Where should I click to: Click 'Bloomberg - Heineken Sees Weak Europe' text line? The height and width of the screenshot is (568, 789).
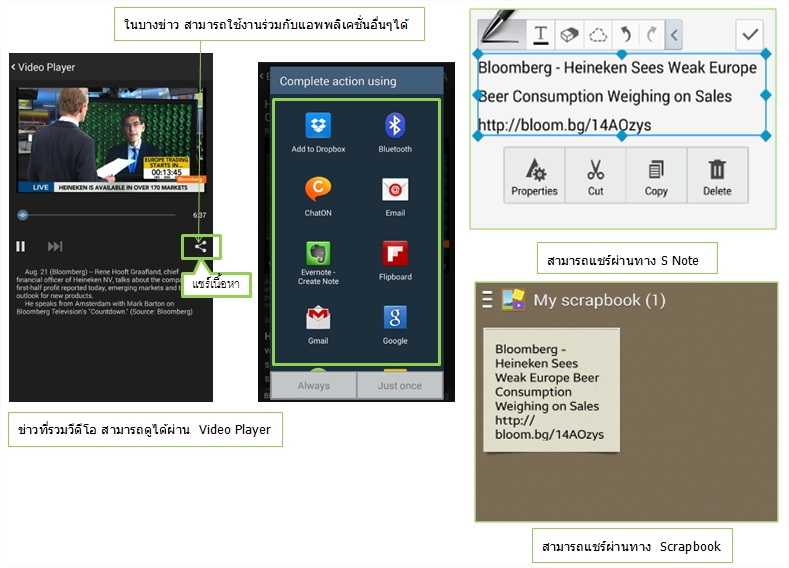tap(617, 67)
